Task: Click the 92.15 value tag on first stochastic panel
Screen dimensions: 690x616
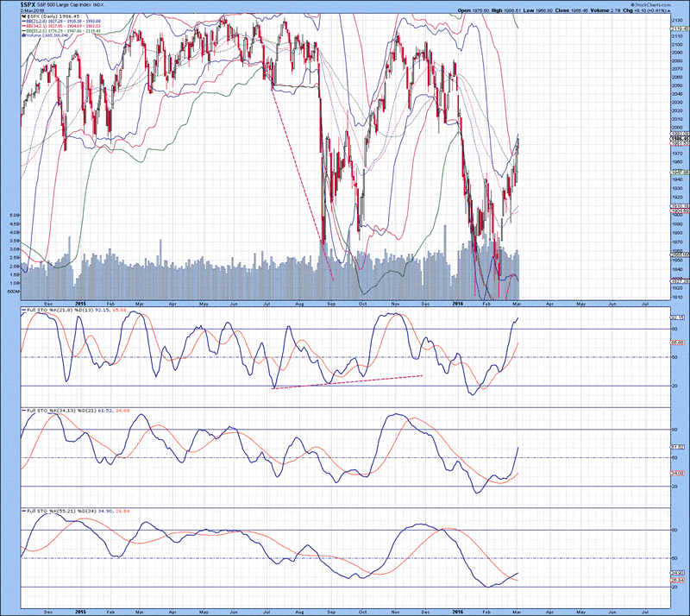Action: (679, 318)
